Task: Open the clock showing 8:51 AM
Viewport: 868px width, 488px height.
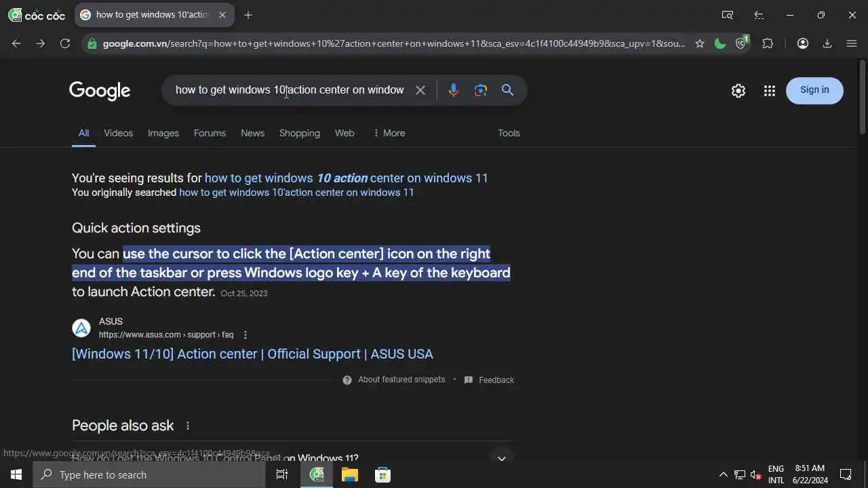Action: [810, 474]
